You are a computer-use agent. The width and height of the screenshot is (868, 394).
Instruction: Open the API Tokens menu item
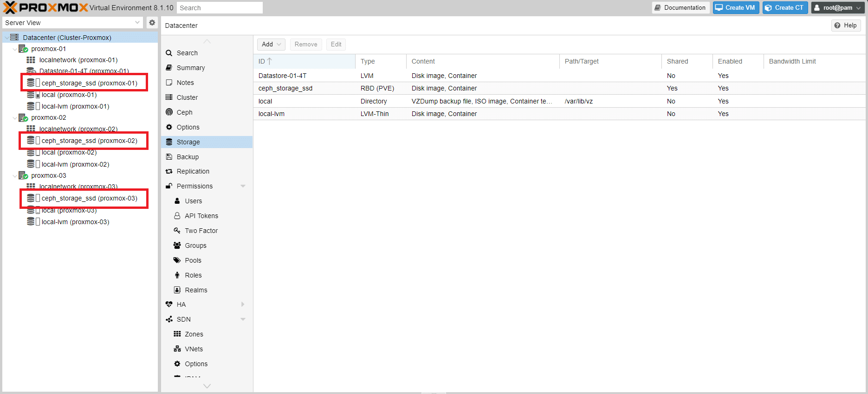pyautogui.click(x=207, y=216)
